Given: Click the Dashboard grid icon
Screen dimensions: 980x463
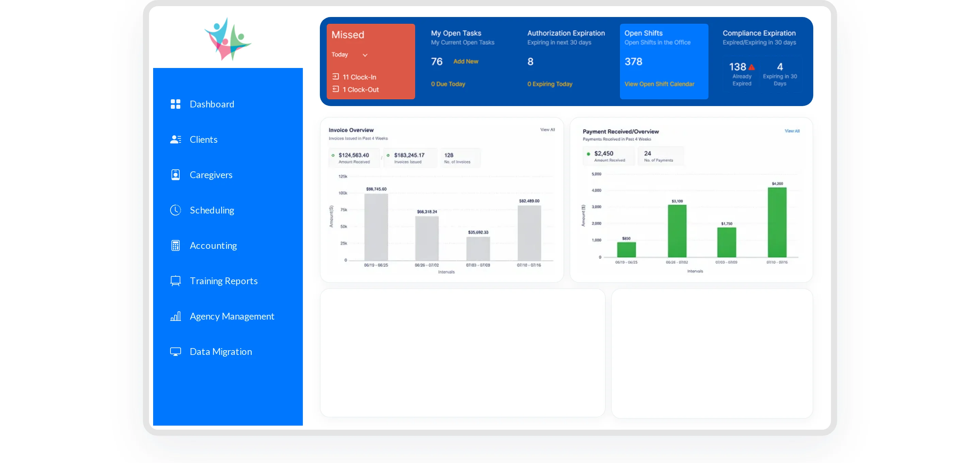Looking at the screenshot, I should click(x=175, y=104).
